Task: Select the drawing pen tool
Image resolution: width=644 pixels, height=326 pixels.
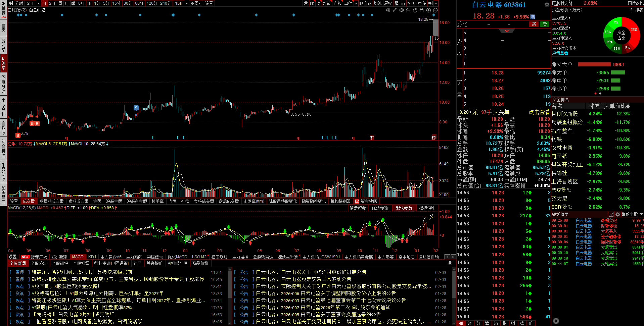Action: tap(395, 10)
